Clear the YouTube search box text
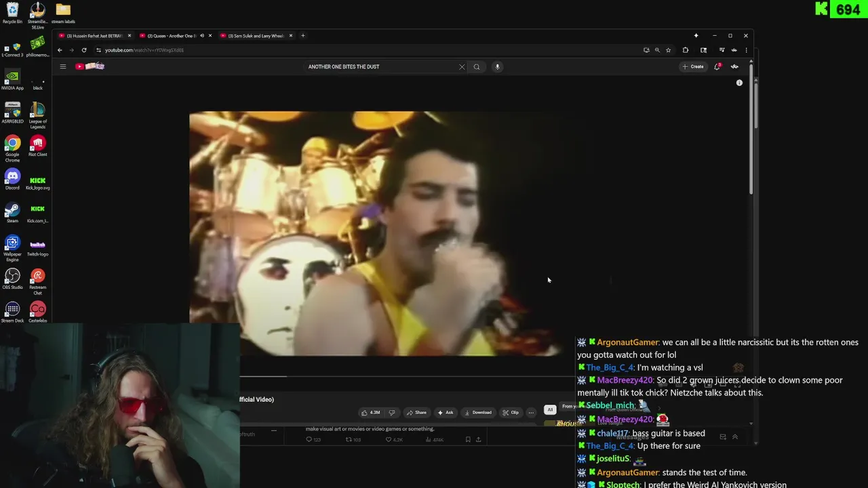 tap(462, 66)
